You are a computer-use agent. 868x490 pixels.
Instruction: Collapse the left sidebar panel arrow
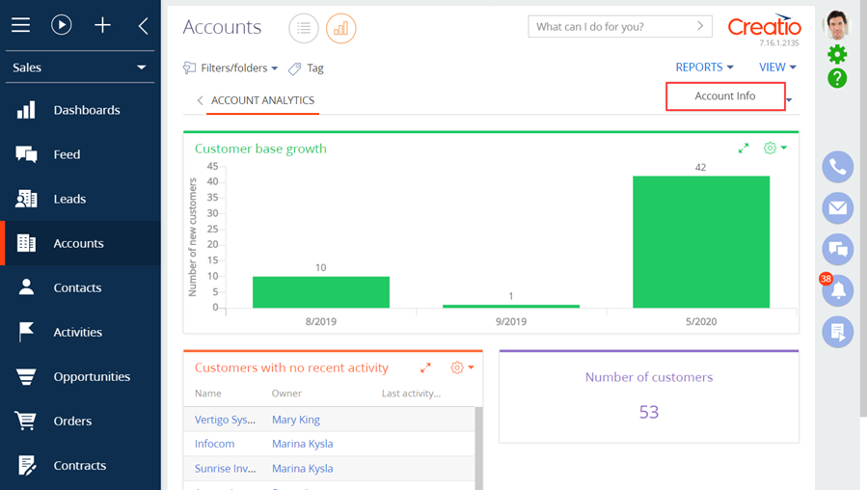[144, 25]
